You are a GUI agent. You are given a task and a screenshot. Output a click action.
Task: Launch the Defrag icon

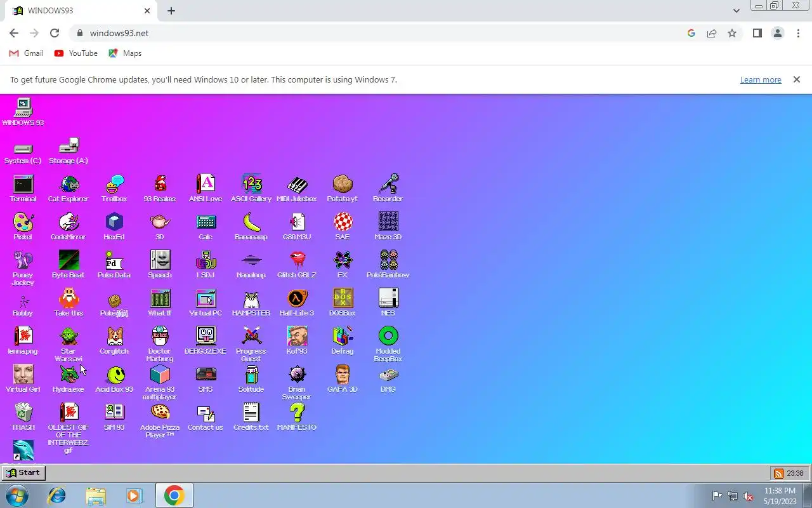[x=343, y=341]
